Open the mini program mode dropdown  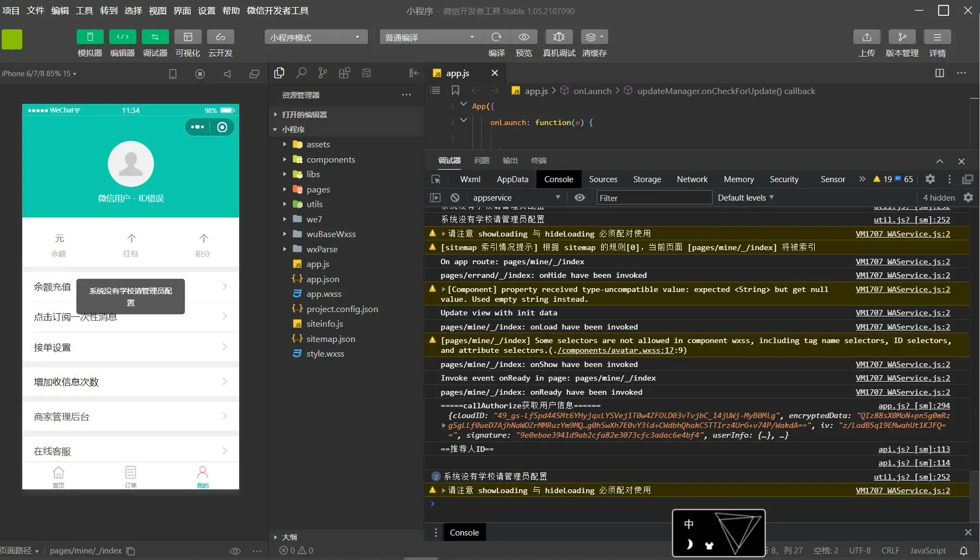(x=316, y=37)
